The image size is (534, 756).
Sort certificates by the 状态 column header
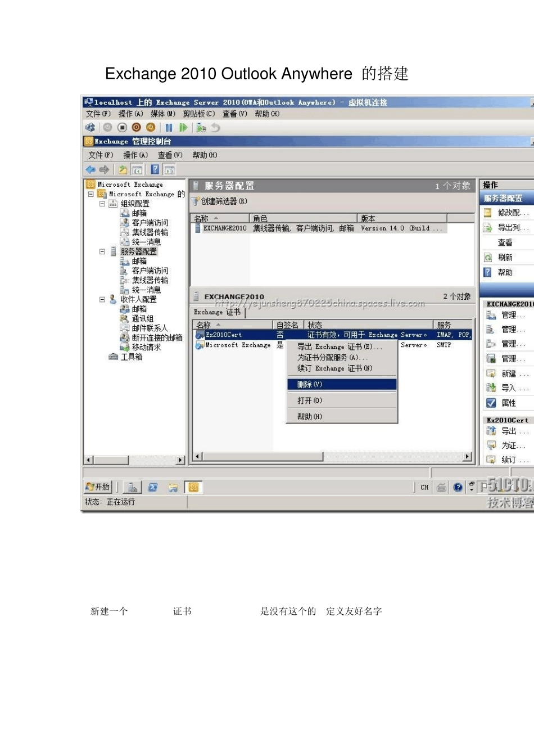point(369,325)
